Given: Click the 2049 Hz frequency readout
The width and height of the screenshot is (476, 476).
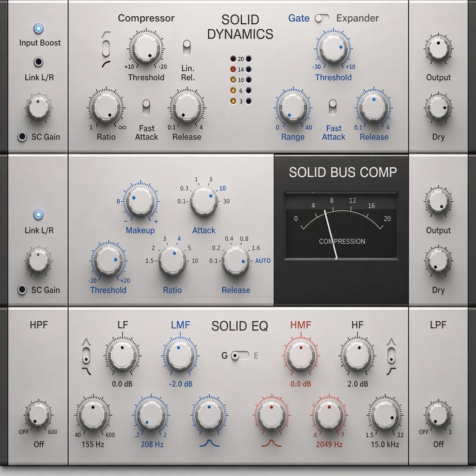Looking at the screenshot, I should pyautogui.click(x=329, y=444).
